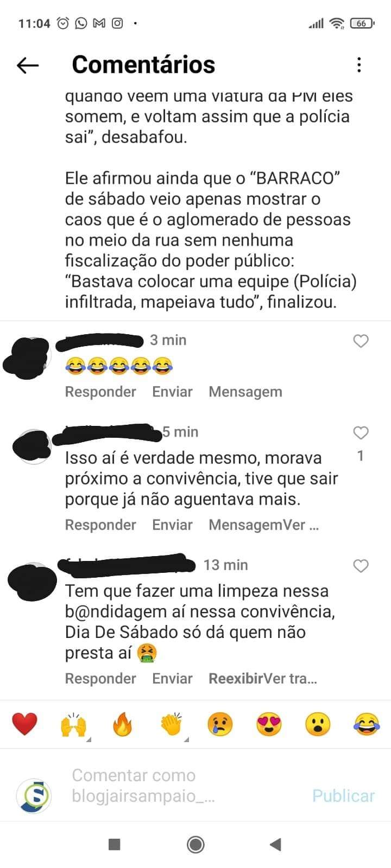The image size is (391, 868).
Task: Insert the surprised face emoji
Action: [x=318, y=724]
